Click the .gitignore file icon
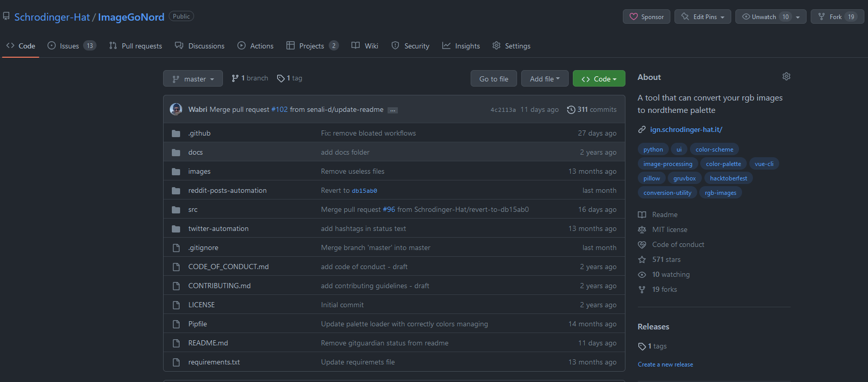Screen dimensions: 868x382 click(x=176, y=248)
